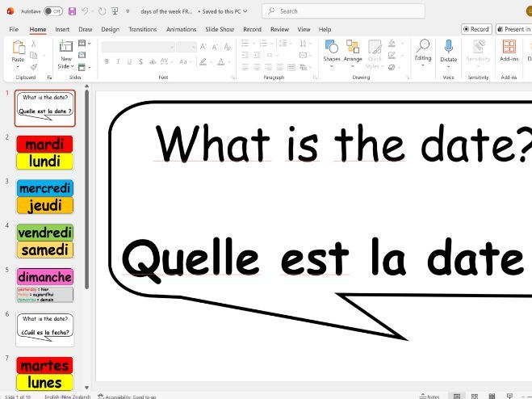
Task: Open the font name combo box
Action: point(138,47)
